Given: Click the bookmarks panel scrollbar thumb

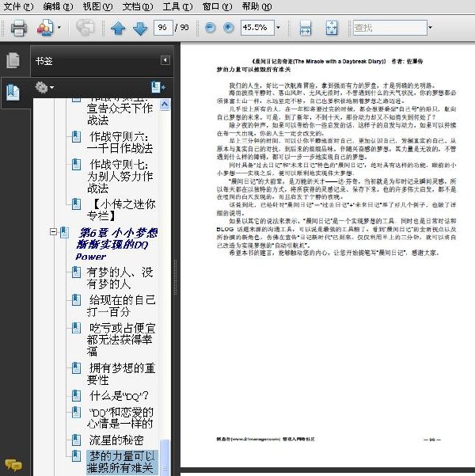Looking at the screenshot, I should (165, 457).
